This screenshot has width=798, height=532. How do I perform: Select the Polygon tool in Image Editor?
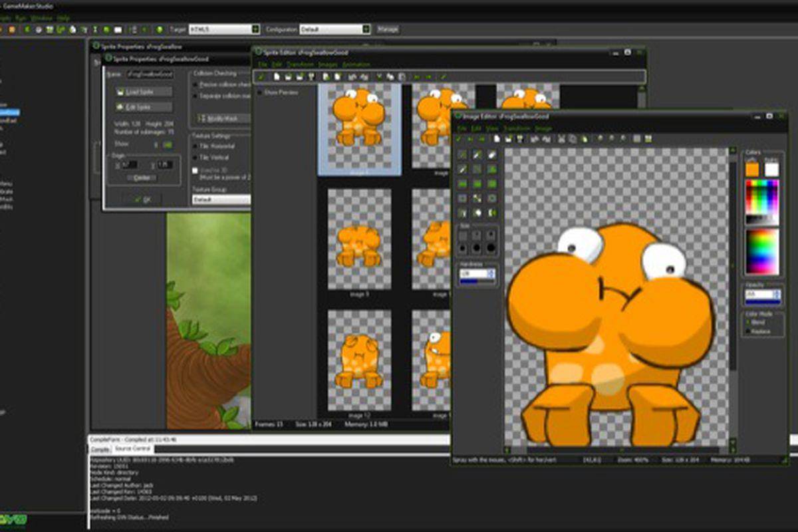pyautogui.click(x=492, y=170)
